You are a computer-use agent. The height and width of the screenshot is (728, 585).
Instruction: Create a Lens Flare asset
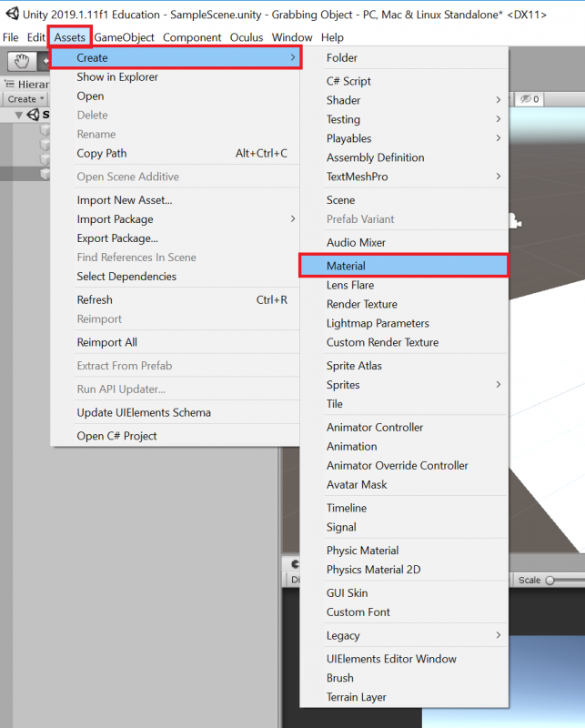pyautogui.click(x=404, y=285)
